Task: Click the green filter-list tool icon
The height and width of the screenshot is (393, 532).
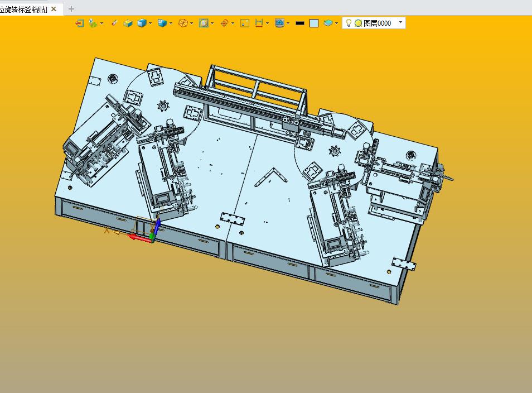Action: coord(93,23)
